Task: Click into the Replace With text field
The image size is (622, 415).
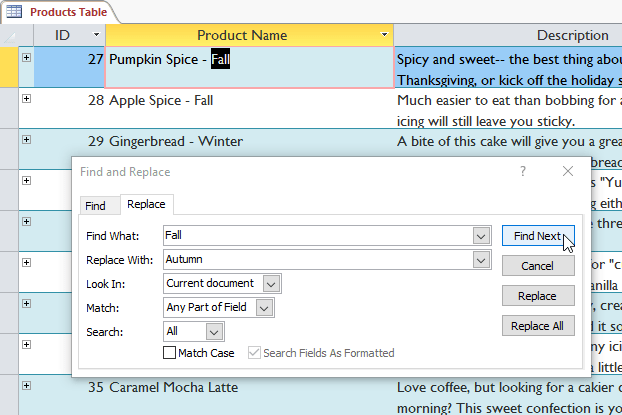Action: point(315,260)
